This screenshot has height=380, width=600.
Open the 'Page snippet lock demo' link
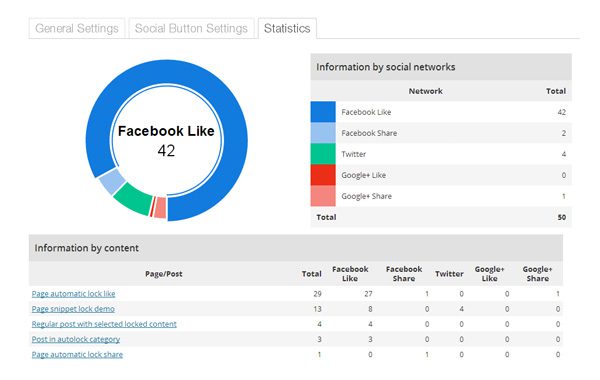(x=73, y=309)
